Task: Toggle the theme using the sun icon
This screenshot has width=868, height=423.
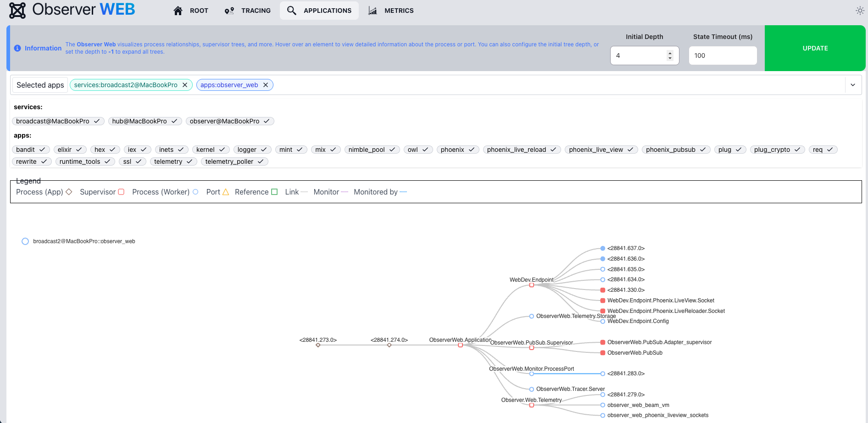Action: 860,10
